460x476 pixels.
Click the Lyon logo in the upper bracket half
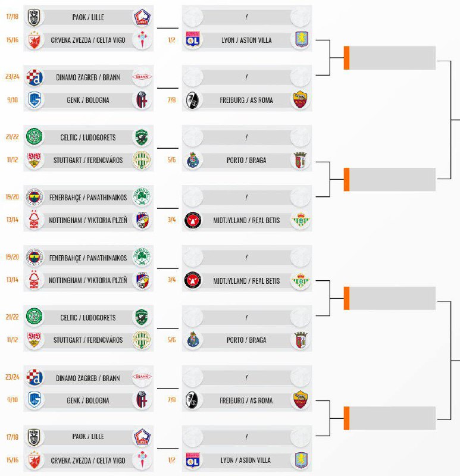click(x=193, y=40)
